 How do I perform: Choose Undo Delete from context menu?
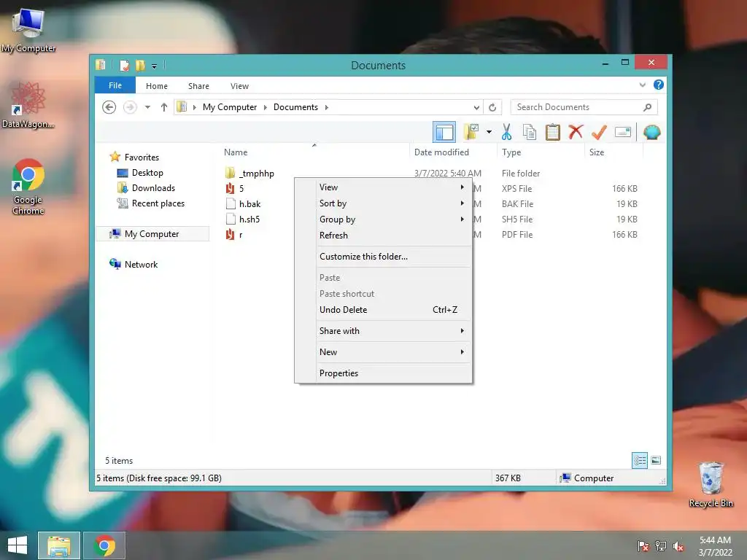(x=384, y=309)
